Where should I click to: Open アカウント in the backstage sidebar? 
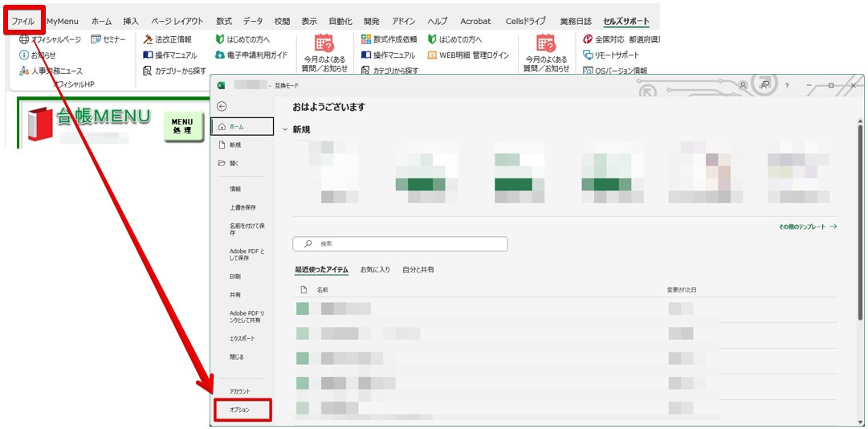coord(242,391)
